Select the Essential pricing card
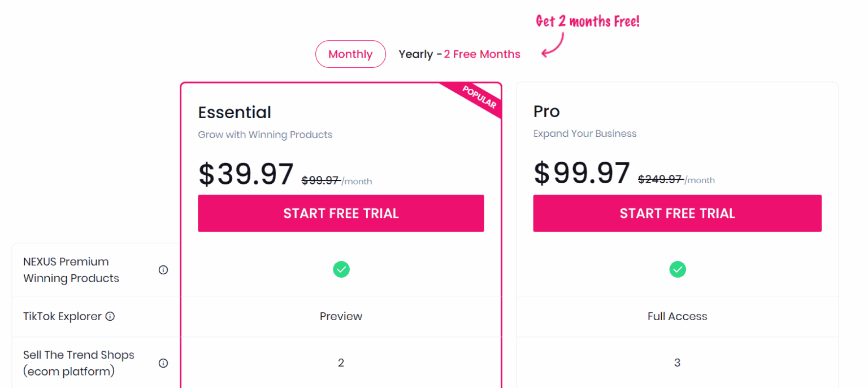The height and width of the screenshot is (388, 868). [x=341, y=141]
